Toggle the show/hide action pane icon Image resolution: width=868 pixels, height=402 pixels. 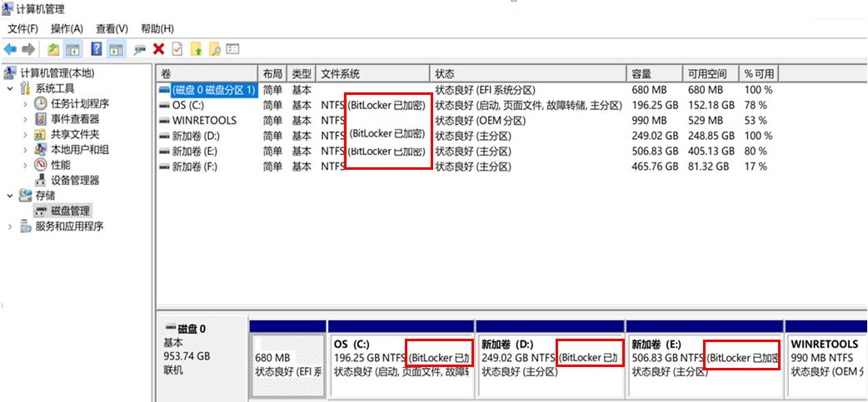[x=115, y=49]
